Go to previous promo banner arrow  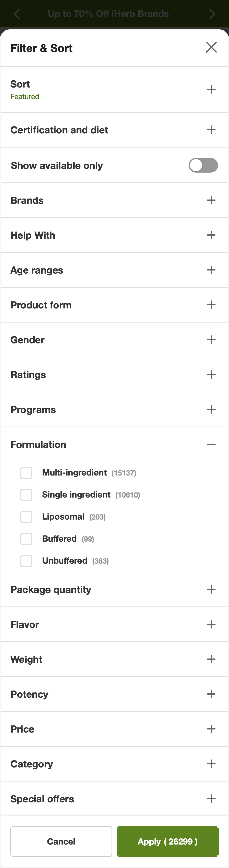tap(17, 14)
